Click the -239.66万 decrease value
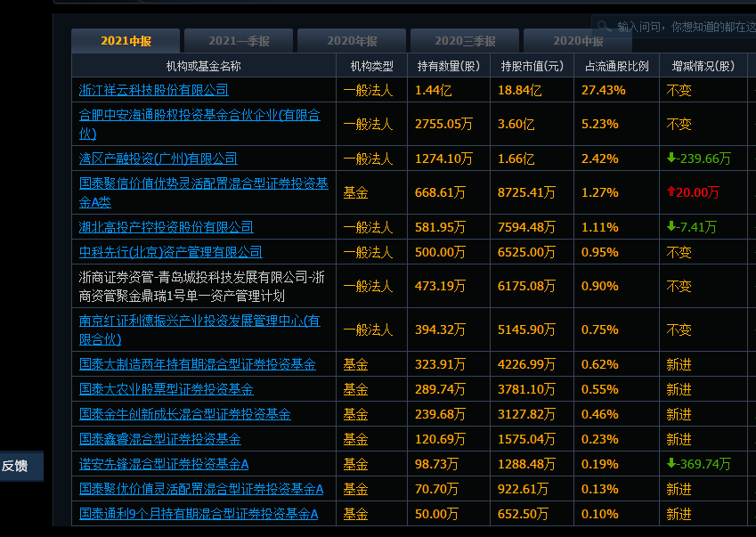 (x=699, y=159)
